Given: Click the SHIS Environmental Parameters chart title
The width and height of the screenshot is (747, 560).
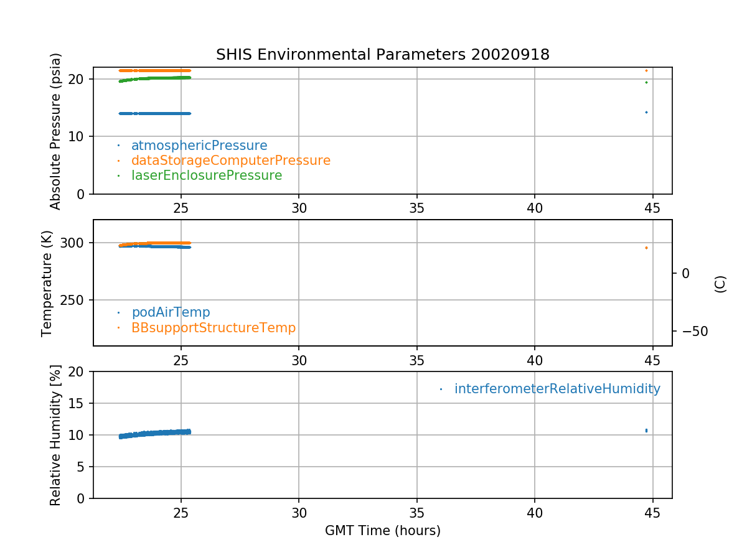Looking at the screenshot, I should coord(382,55).
